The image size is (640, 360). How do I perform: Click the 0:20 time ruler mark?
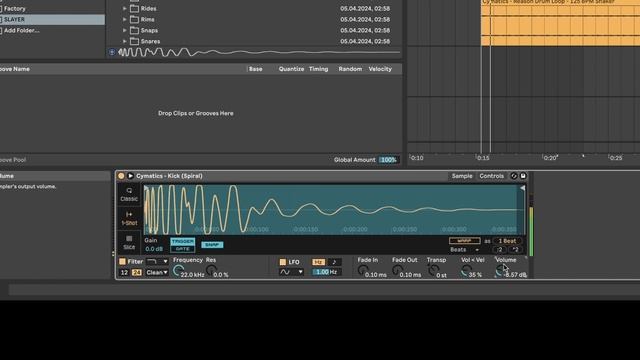pos(550,158)
